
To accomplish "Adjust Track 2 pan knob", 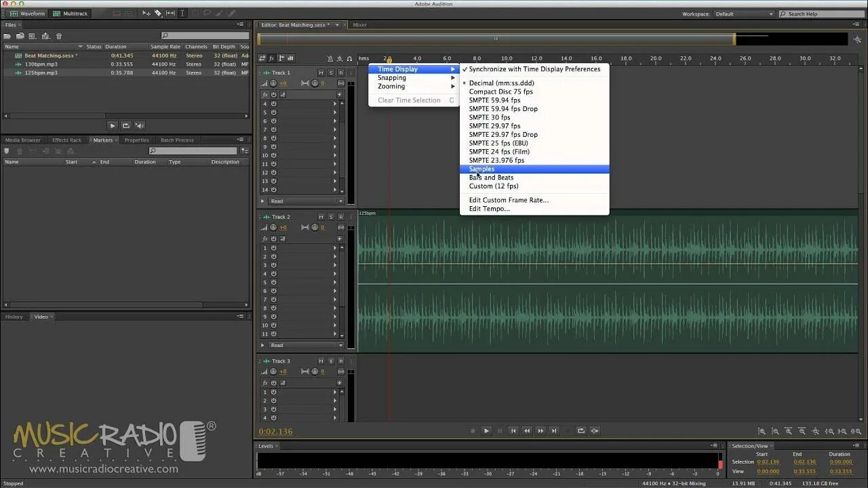I will (x=314, y=228).
